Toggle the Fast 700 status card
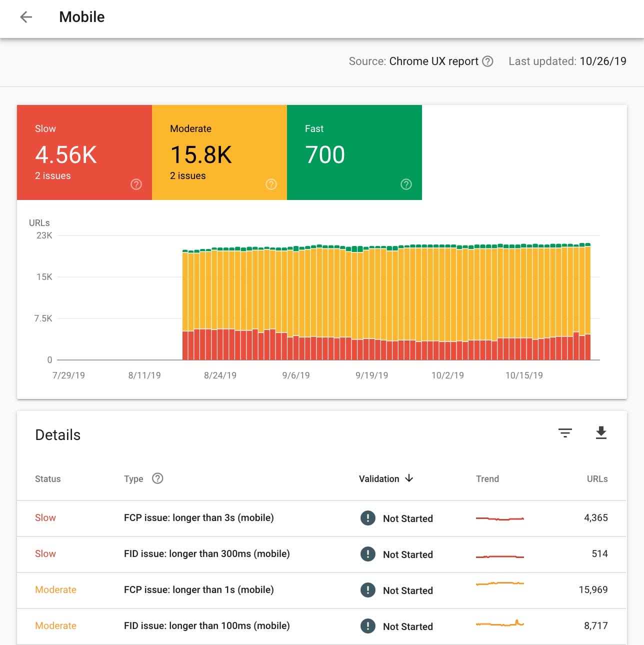 coord(354,152)
